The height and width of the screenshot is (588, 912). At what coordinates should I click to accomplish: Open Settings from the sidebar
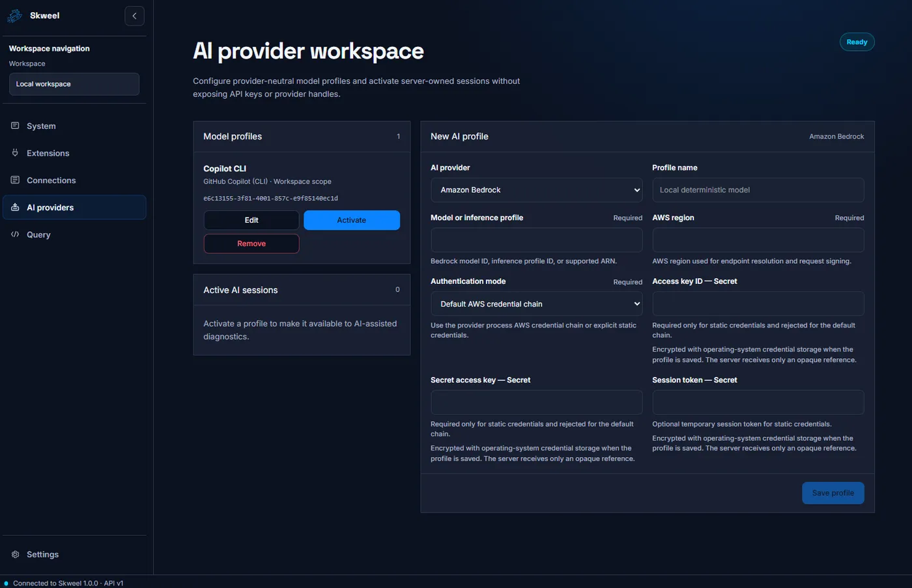click(74, 554)
